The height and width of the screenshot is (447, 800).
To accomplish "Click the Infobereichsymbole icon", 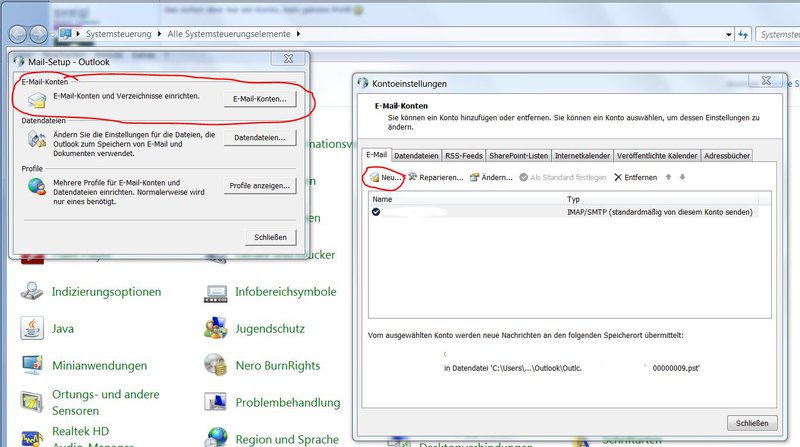I will (x=216, y=293).
